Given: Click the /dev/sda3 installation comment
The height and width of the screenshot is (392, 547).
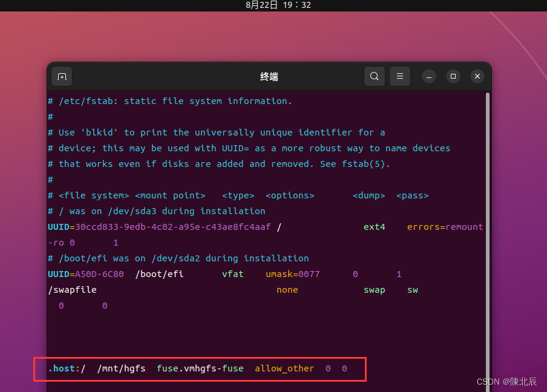Looking at the screenshot, I should (x=156, y=211).
